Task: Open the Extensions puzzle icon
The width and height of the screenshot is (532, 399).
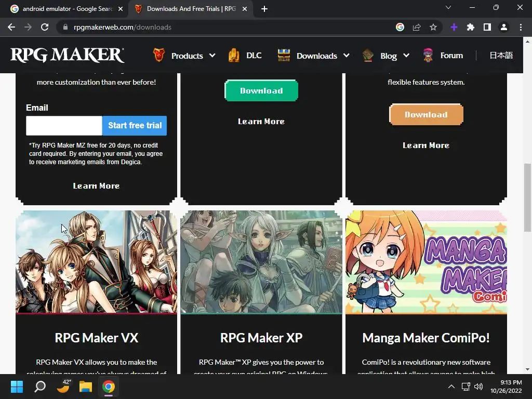Action: pos(470,27)
